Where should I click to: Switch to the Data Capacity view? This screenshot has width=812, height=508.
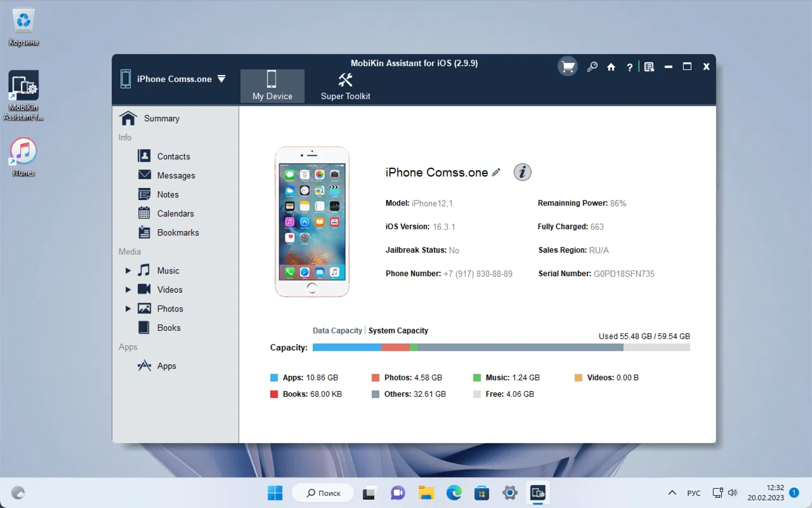tap(337, 331)
